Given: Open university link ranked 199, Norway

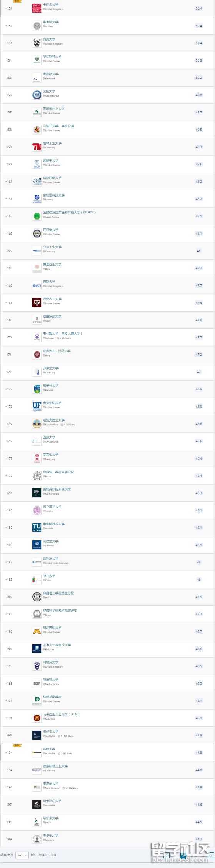Looking at the screenshot, I should pos(50,835).
